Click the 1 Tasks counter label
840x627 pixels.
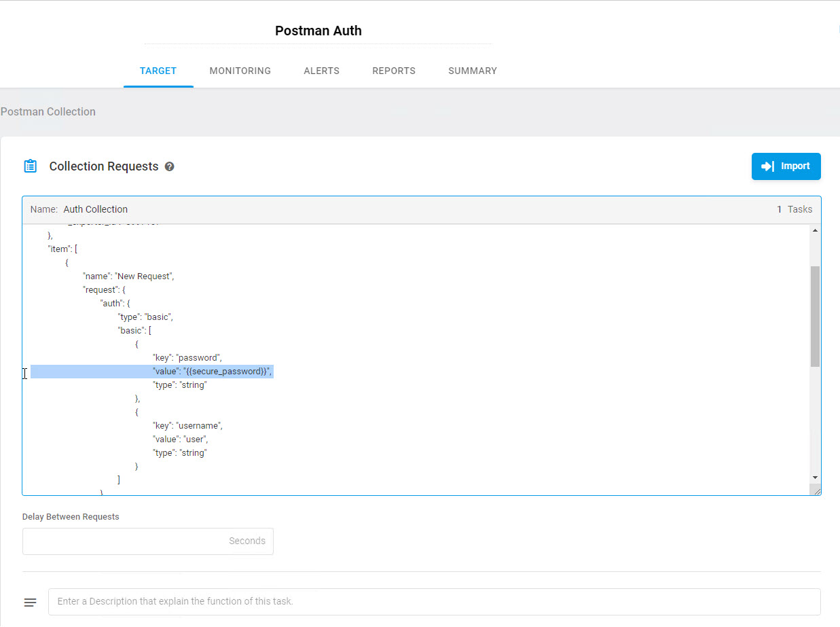[x=795, y=209]
